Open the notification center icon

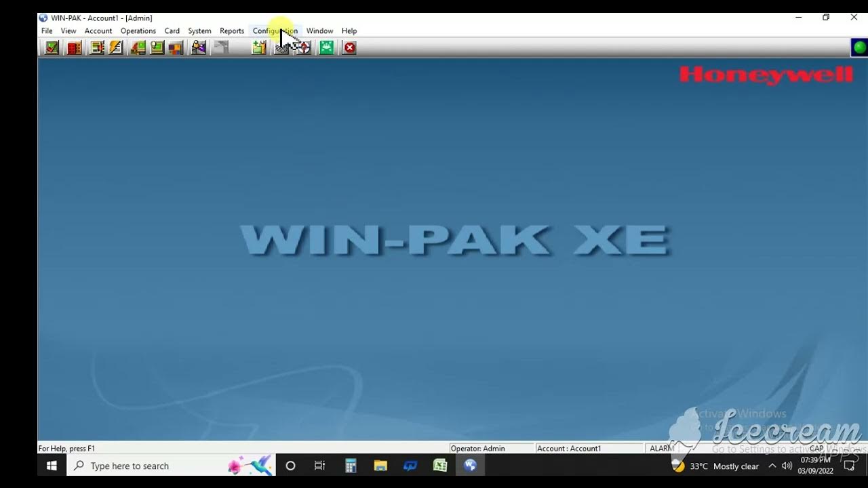point(849,466)
